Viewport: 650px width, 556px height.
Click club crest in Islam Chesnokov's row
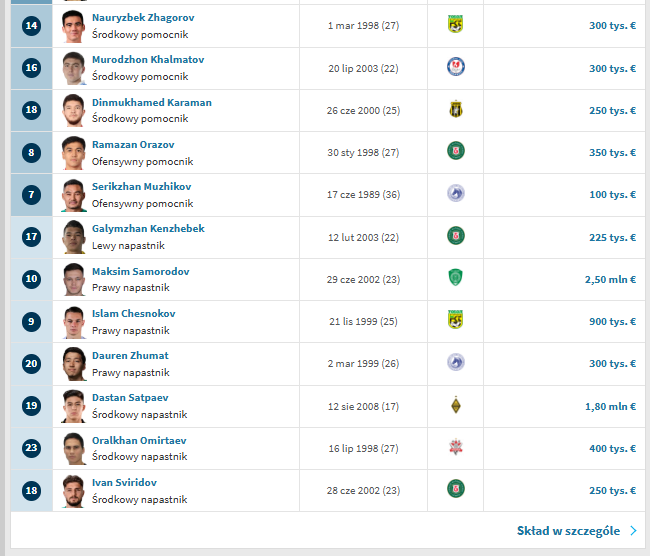click(x=455, y=321)
